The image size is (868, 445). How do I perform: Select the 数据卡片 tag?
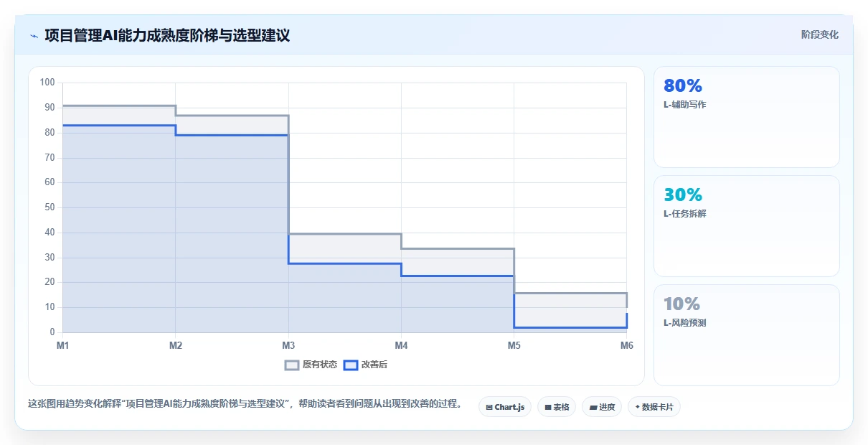coord(654,407)
